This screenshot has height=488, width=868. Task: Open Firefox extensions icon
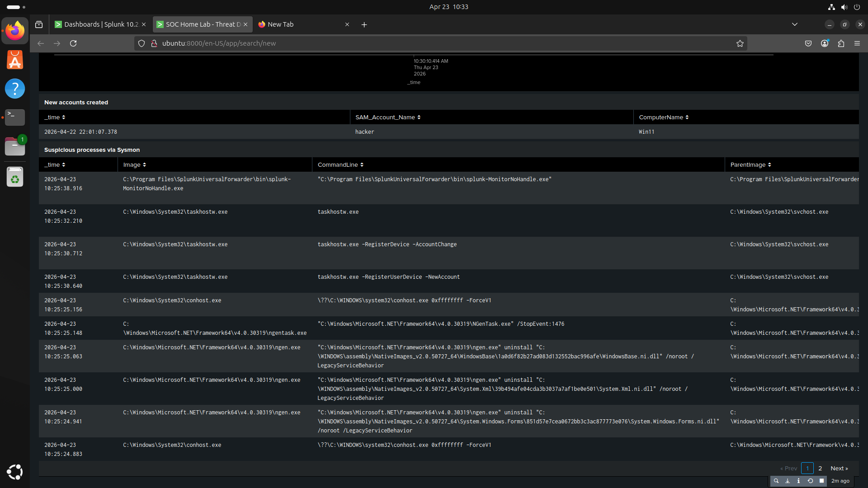(x=840, y=43)
